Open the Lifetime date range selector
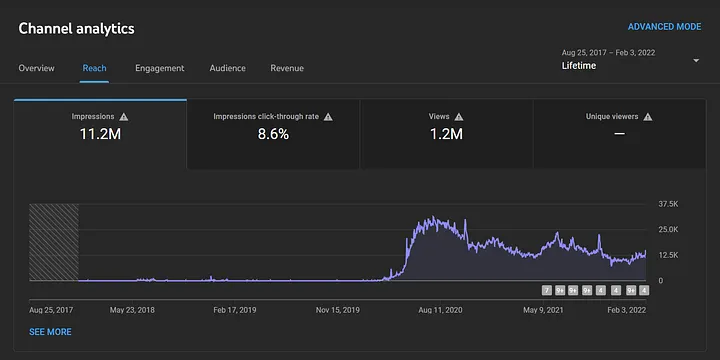Viewport: 720px width, 360px height. click(630, 60)
